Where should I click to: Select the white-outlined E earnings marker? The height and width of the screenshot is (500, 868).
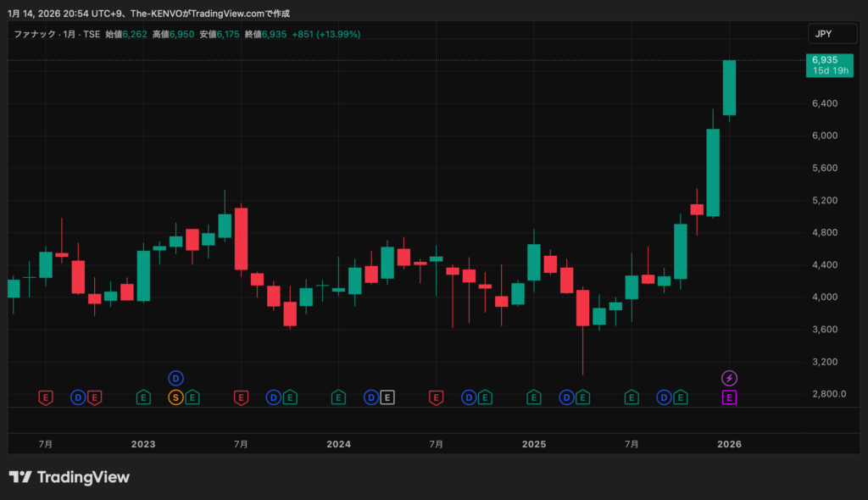click(387, 397)
